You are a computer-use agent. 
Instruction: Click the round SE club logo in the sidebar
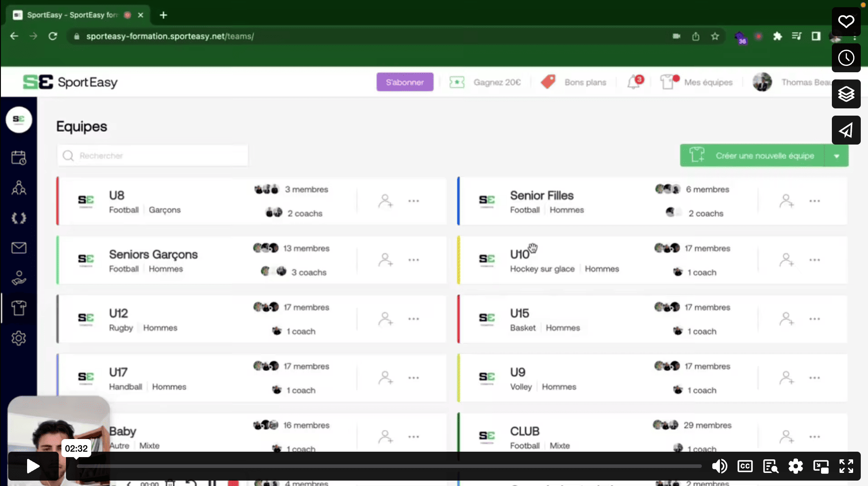click(x=19, y=120)
